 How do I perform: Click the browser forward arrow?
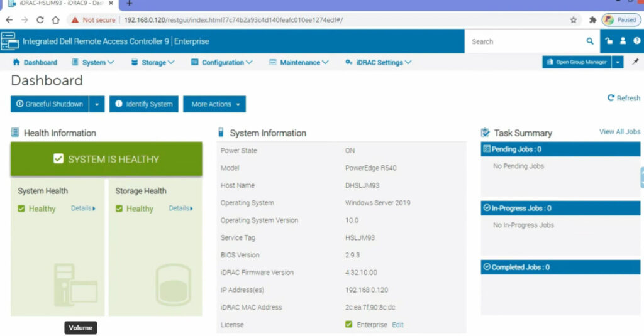pyautogui.click(x=25, y=19)
